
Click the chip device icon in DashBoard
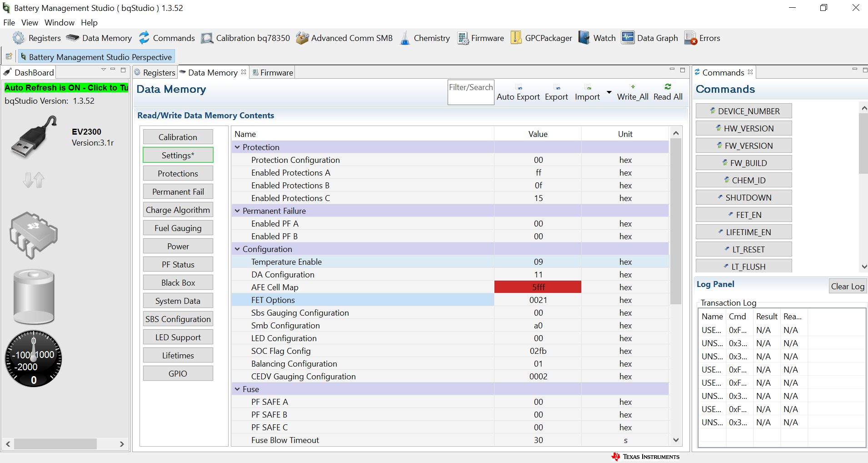[34, 235]
